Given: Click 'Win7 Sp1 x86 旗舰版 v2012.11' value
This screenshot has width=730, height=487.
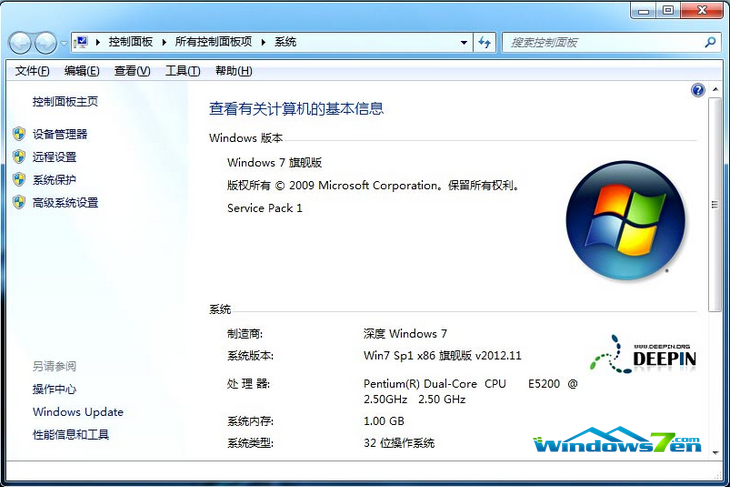Looking at the screenshot, I should coord(442,356).
